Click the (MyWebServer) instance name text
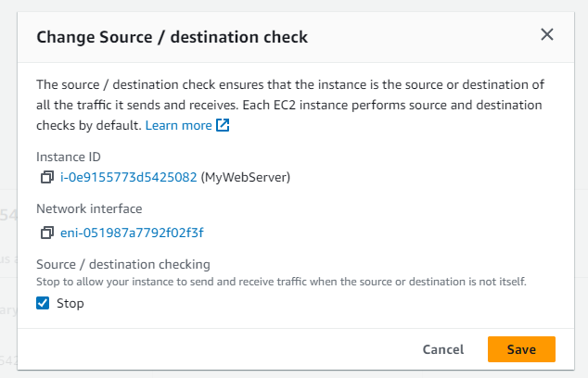The height and width of the screenshot is (378, 588). (x=246, y=177)
